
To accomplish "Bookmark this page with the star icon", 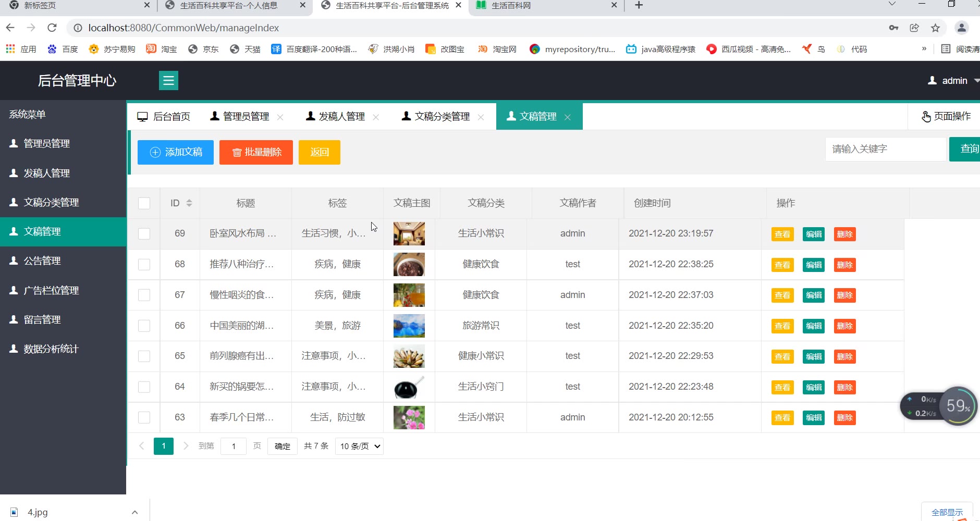I will (935, 28).
